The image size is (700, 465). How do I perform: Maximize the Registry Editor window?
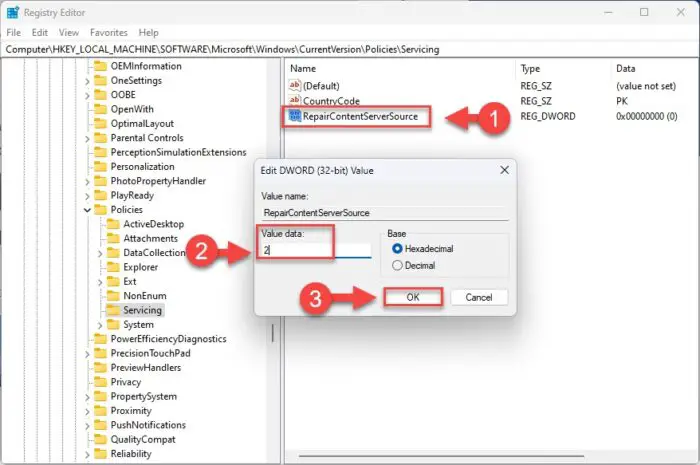pyautogui.click(x=644, y=12)
